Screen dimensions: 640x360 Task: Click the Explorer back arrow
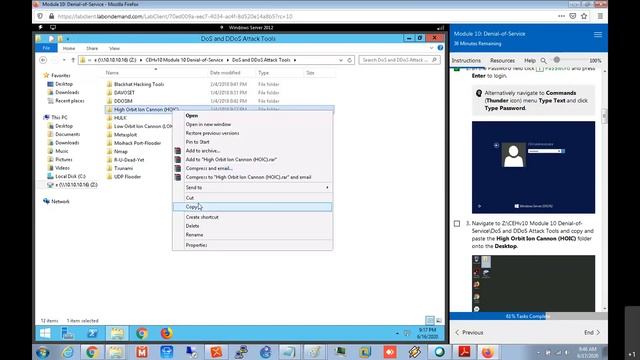tap(43, 60)
